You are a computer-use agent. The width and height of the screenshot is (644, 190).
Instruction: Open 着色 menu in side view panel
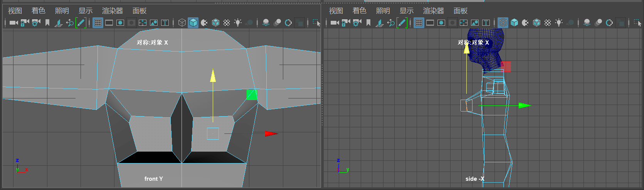point(360,11)
